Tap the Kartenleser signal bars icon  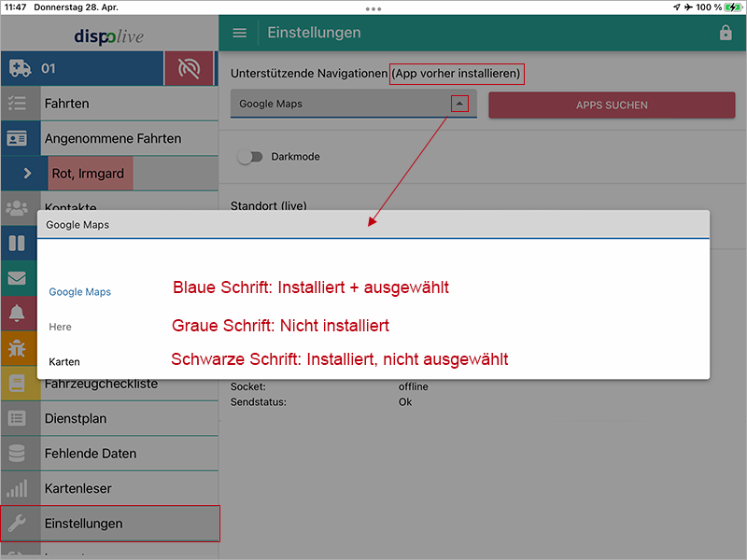17,488
